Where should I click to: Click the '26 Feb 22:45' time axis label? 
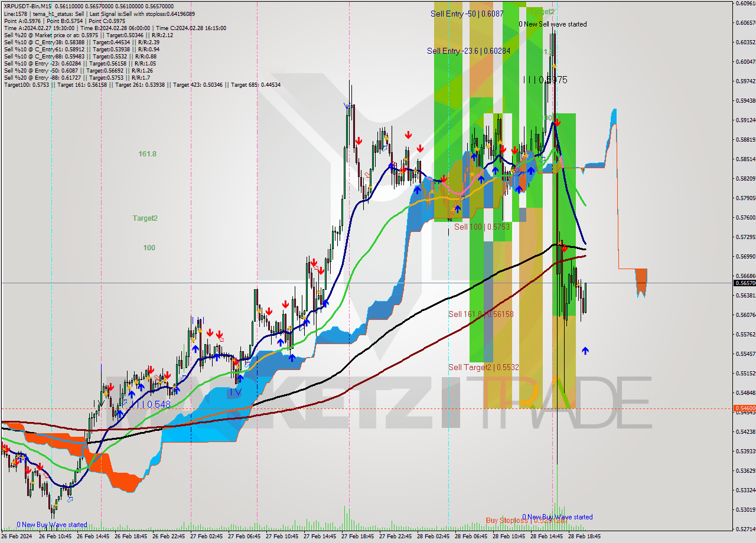click(x=168, y=537)
